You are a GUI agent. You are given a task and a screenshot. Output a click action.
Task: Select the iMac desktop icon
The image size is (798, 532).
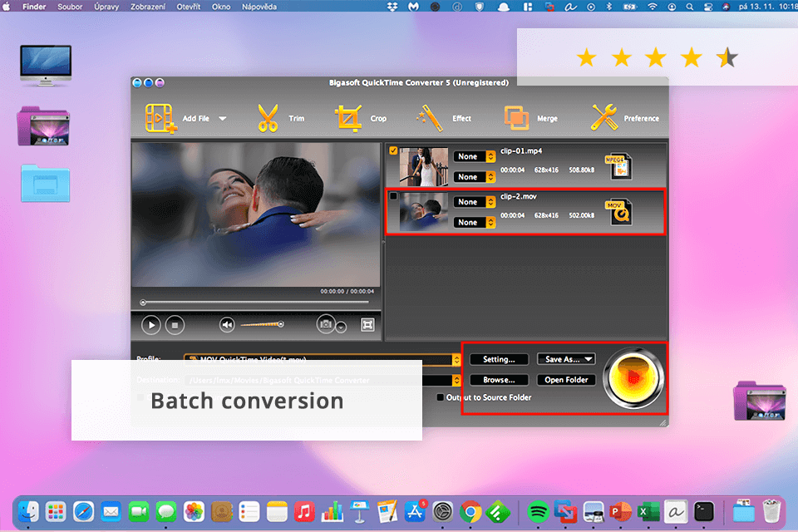(45, 65)
